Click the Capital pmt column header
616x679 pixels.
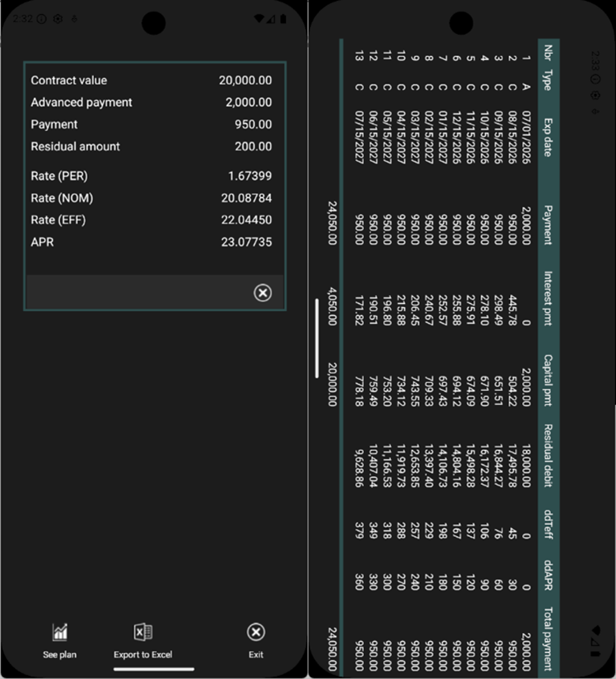coord(548,381)
